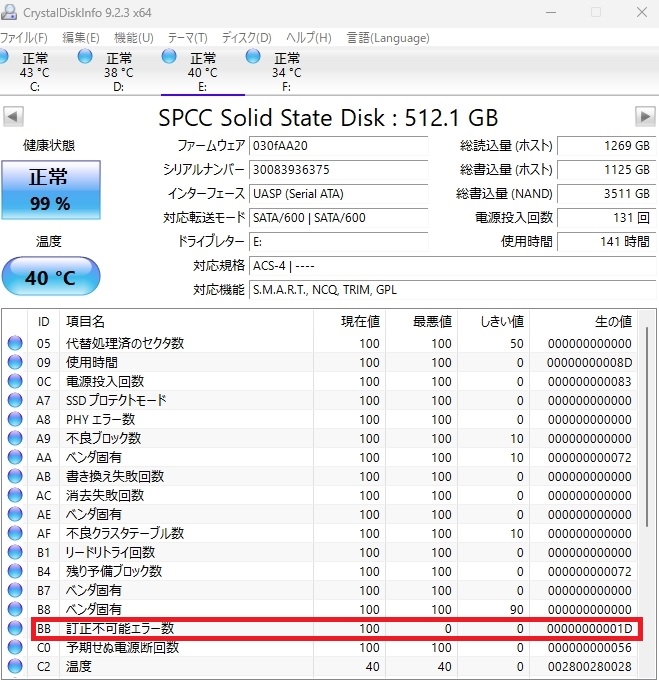Open the 機能(U) menu
The width and height of the screenshot is (659, 680).
pyautogui.click(x=134, y=38)
